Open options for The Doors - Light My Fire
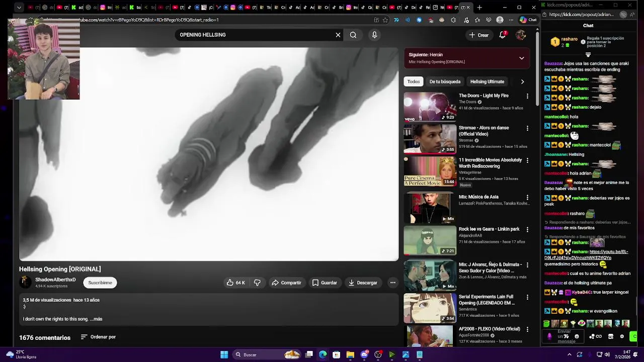The height and width of the screenshot is (362, 644). pos(527,96)
